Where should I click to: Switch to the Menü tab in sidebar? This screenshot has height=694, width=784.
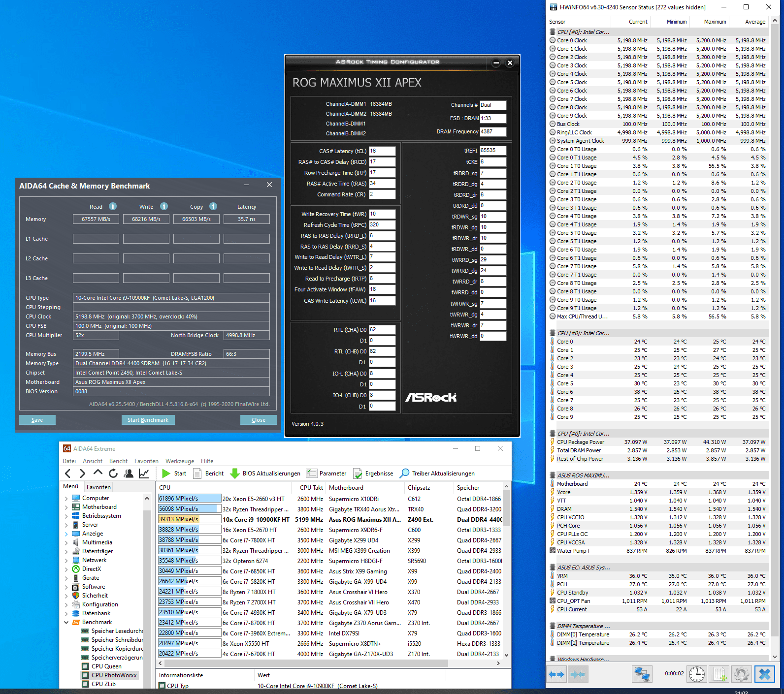(x=71, y=486)
